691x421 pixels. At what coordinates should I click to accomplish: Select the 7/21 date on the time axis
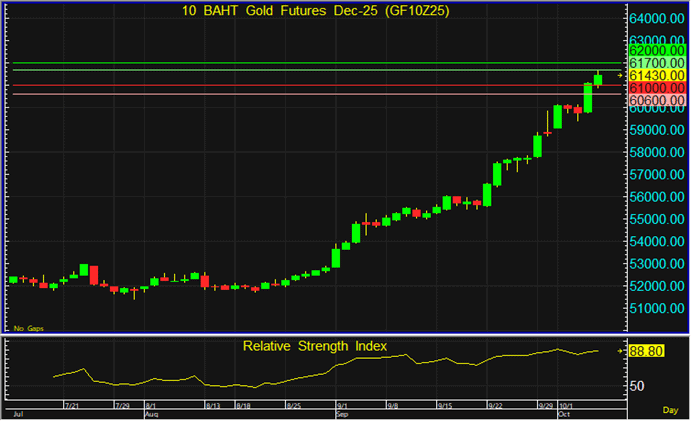(x=71, y=404)
